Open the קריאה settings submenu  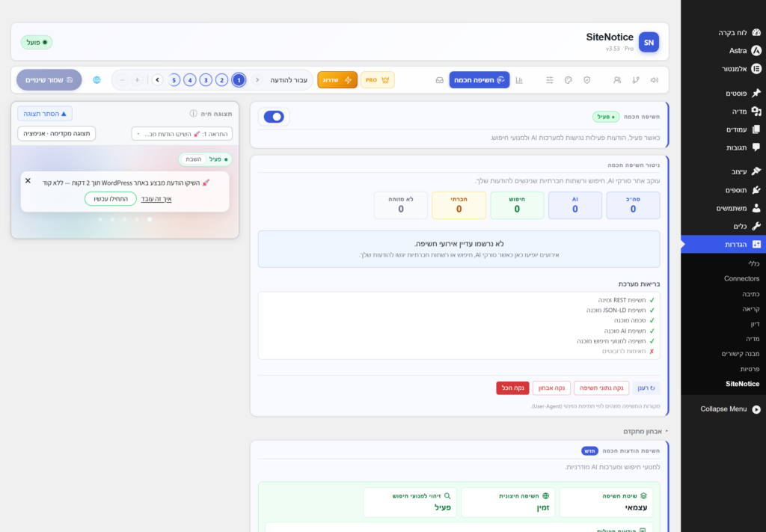tap(751, 309)
